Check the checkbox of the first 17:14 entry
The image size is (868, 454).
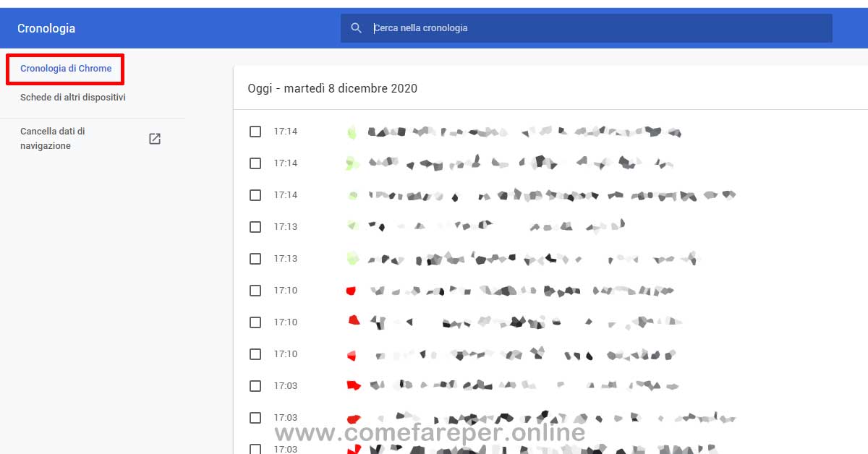tap(255, 131)
